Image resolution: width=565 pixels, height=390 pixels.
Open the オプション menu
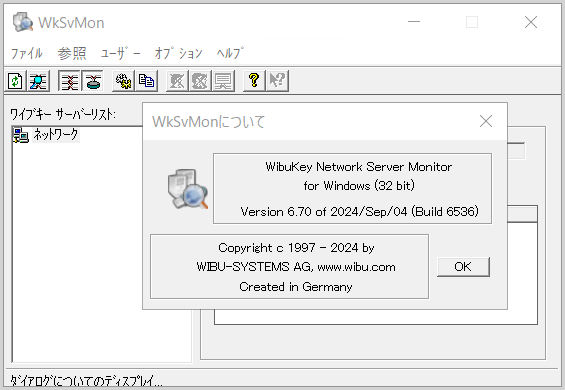pyautogui.click(x=178, y=53)
